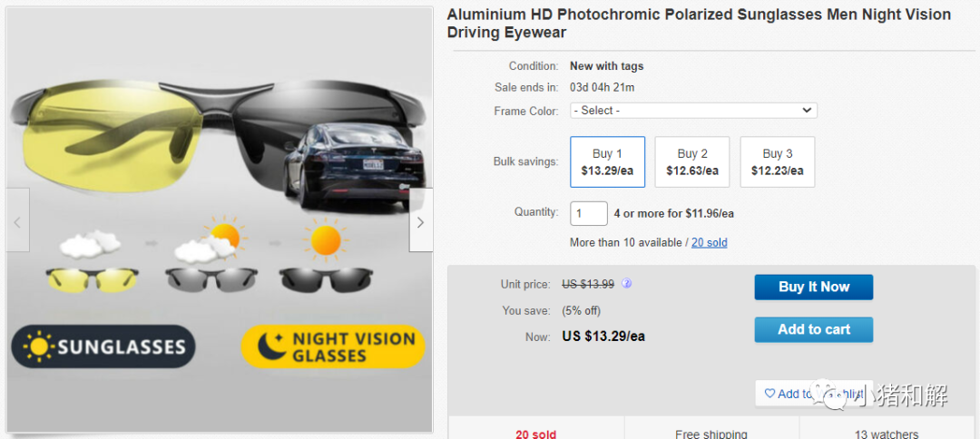
Task: Click the next image arrow
Action: (420, 220)
